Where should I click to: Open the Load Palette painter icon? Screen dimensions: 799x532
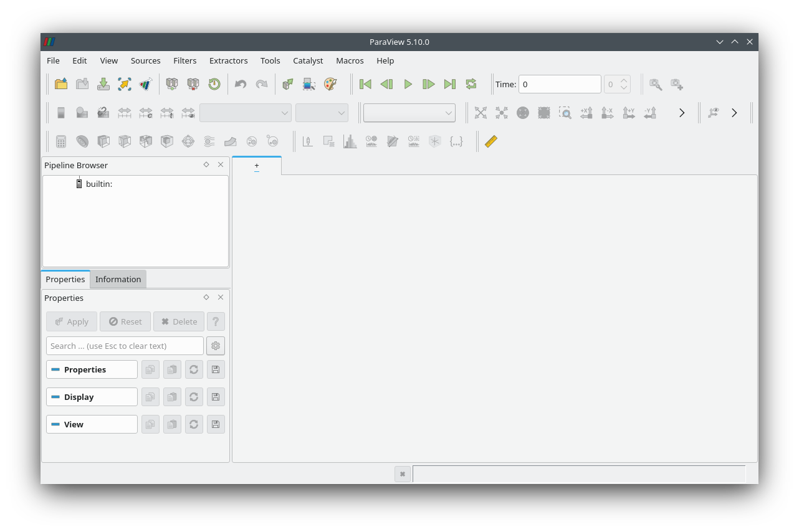[x=330, y=84]
